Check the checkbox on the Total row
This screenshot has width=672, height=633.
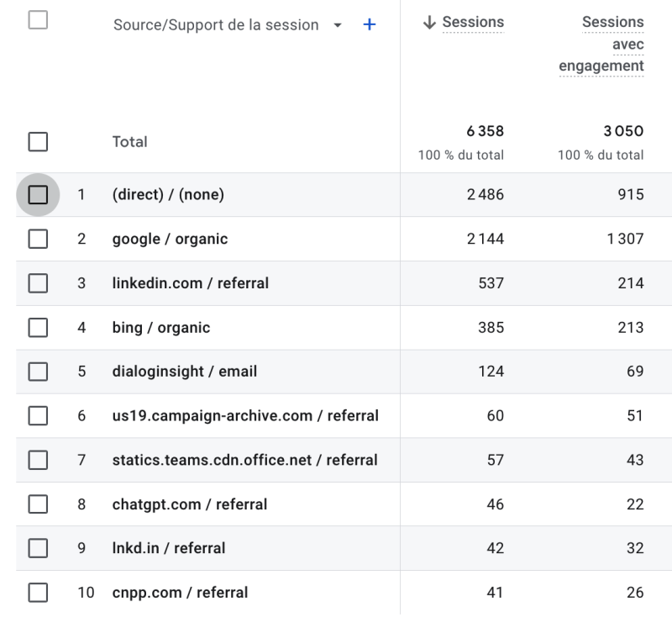click(39, 142)
